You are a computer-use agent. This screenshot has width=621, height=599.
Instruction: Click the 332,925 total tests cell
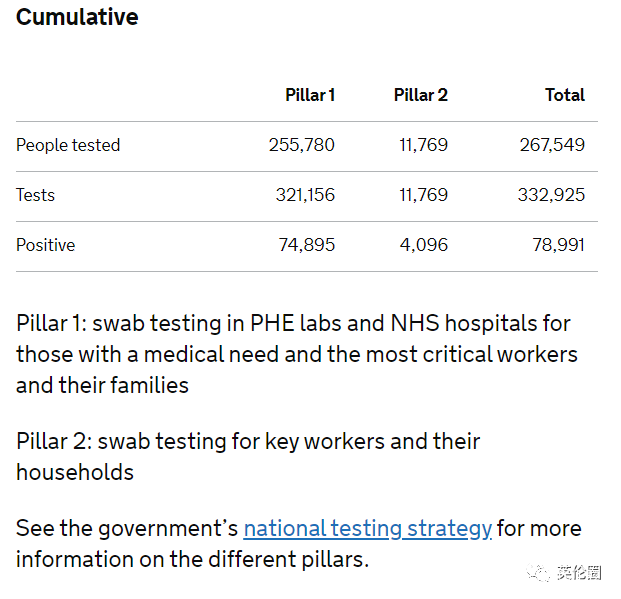(551, 195)
